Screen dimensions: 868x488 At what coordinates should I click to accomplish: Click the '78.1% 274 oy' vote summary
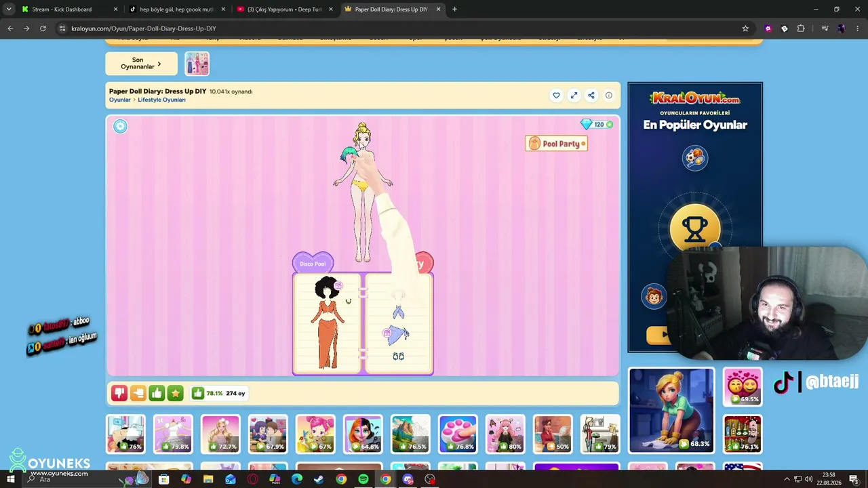tap(218, 393)
